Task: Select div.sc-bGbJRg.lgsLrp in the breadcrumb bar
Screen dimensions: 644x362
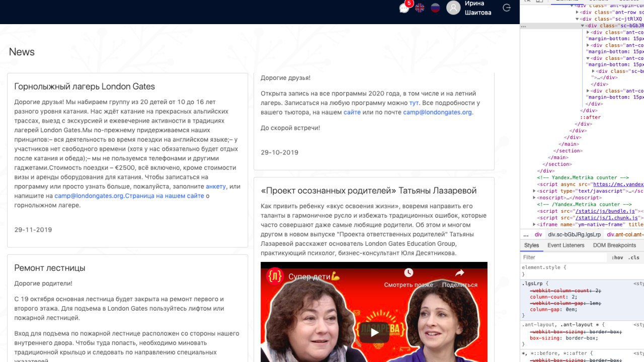Action: pyautogui.click(x=574, y=234)
